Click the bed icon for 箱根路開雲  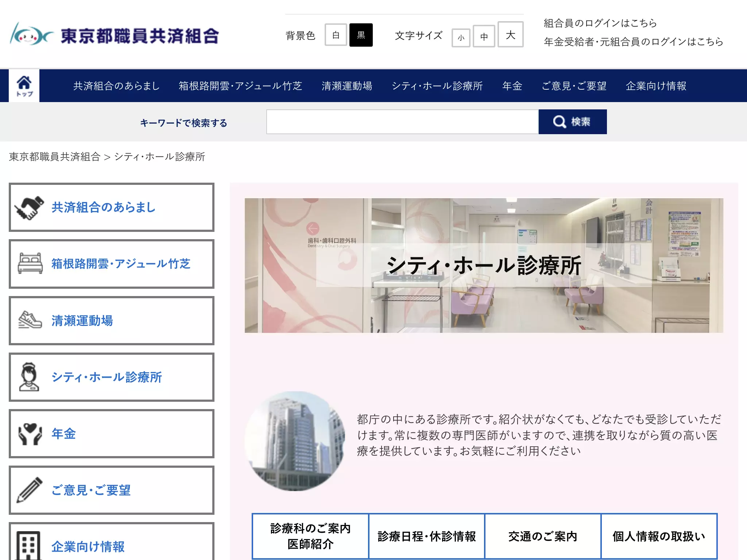tap(30, 263)
